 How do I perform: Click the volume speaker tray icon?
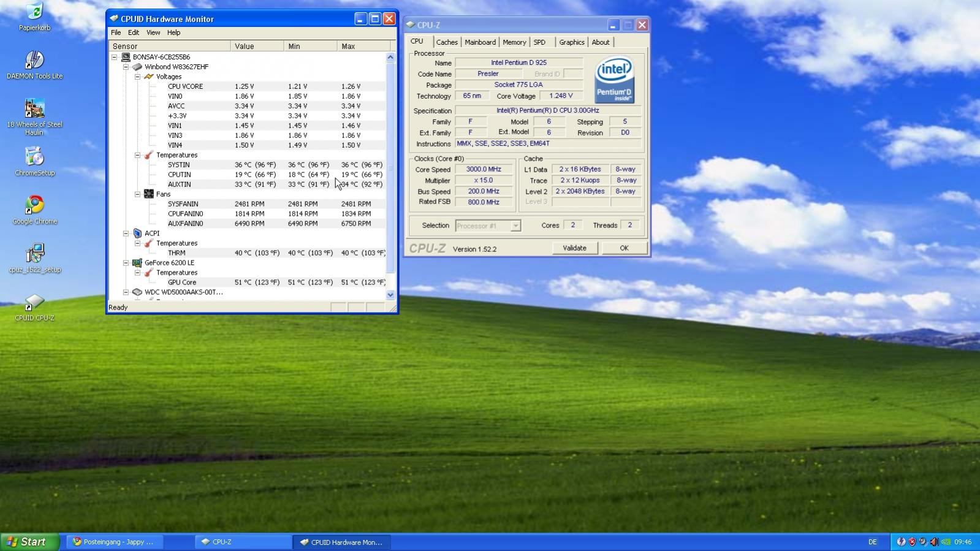(934, 542)
